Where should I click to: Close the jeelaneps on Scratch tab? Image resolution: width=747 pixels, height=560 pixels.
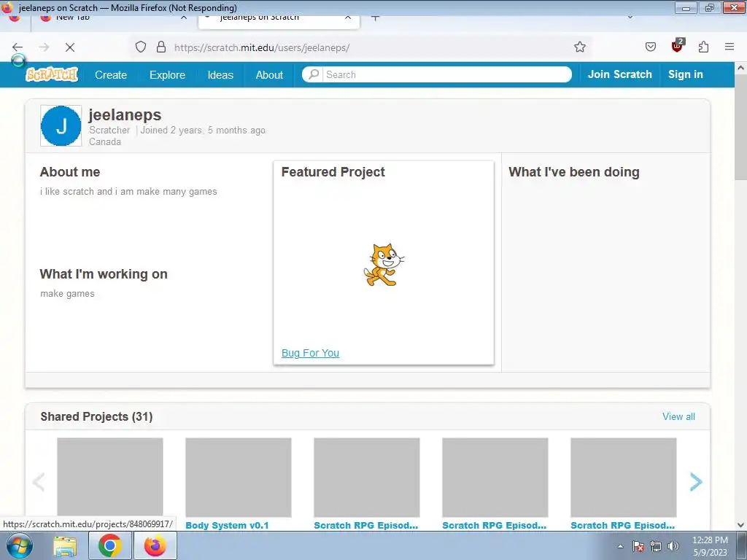click(x=348, y=18)
